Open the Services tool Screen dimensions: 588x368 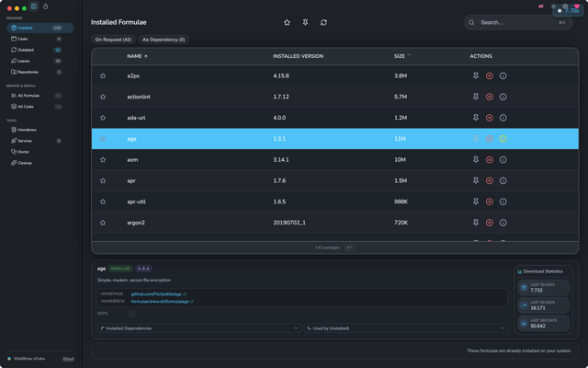coord(40,141)
